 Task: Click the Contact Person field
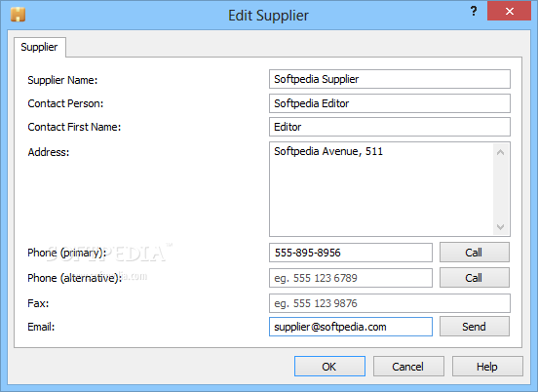pos(390,103)
